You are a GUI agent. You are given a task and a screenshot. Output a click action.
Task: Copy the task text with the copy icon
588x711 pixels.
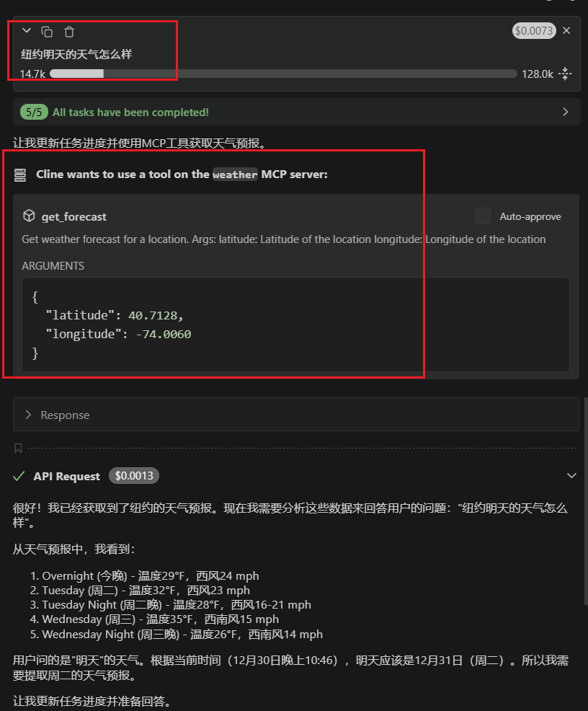coord(47,32)
